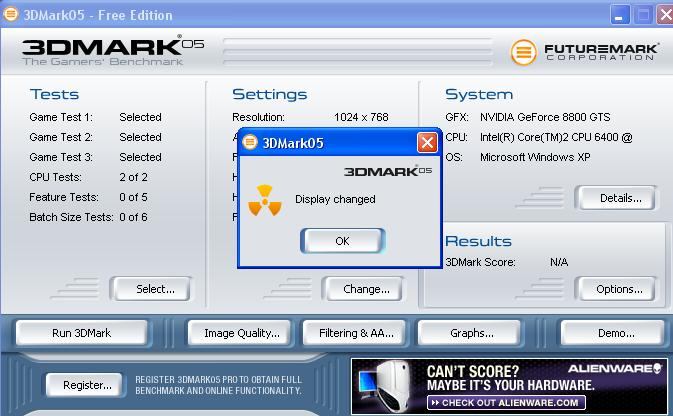Viewport: 673px width, 416px height.
Task: Click GFX text NVIDIA GeForce 8800 GTS
Action: [x=545, y=117]
